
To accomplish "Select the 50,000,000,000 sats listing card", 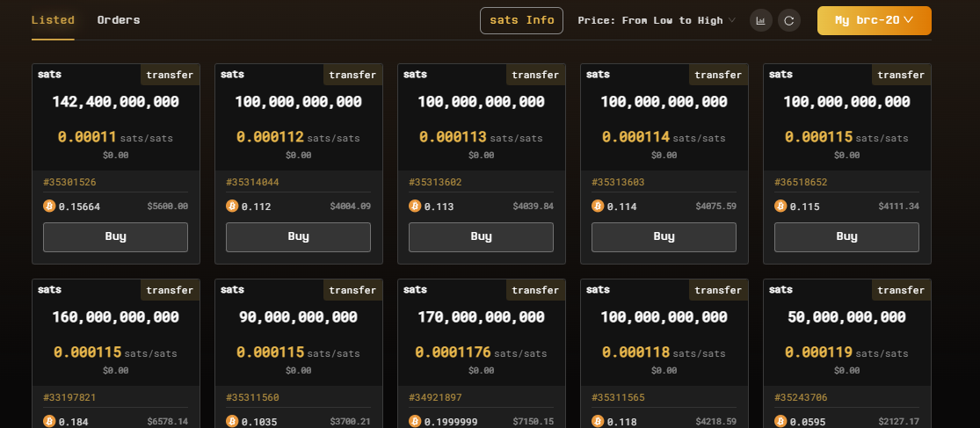I will tap(847, 353).
